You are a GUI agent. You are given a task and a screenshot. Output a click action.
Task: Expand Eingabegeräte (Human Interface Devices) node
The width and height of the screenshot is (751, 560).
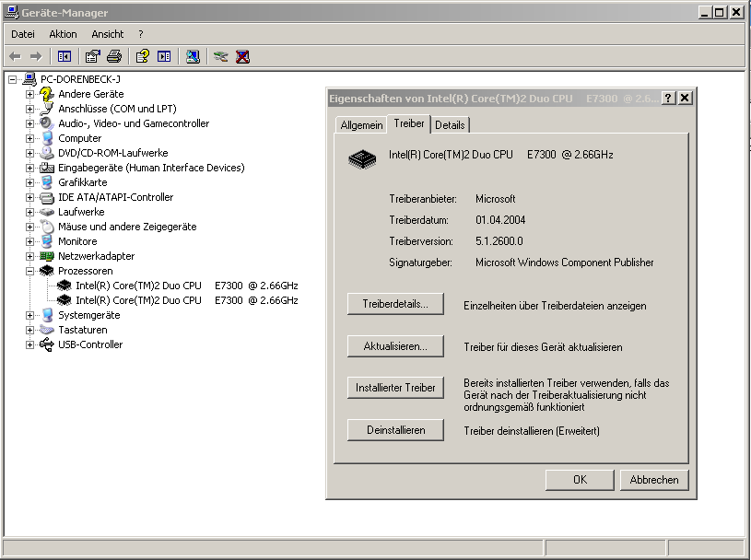29,168
